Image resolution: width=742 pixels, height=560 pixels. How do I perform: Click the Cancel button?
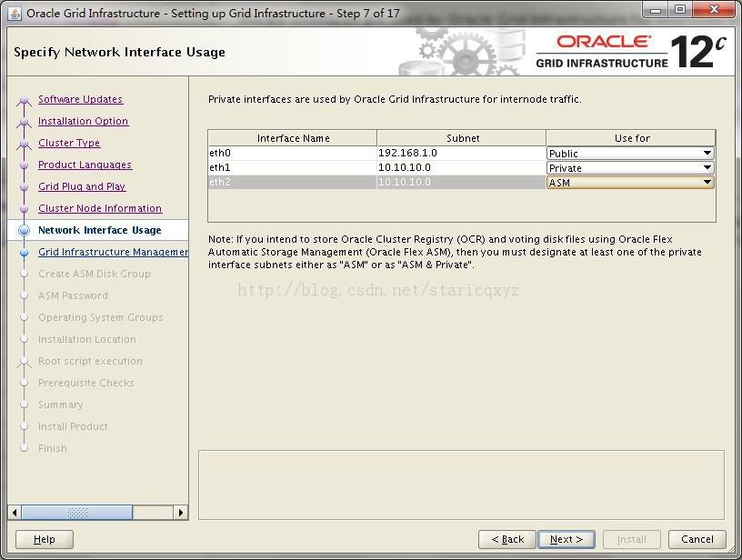(x=697, y=539)
